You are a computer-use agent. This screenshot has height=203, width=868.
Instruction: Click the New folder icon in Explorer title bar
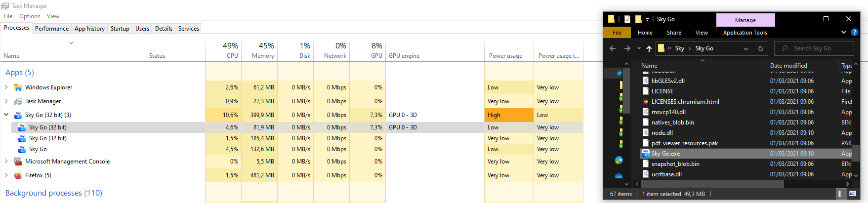[638, 19]
